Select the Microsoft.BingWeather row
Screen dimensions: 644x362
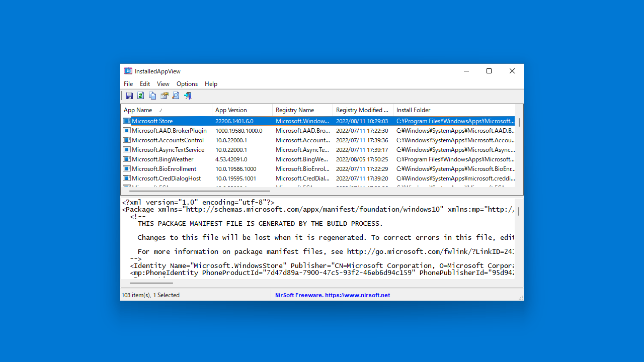(318, 159)
